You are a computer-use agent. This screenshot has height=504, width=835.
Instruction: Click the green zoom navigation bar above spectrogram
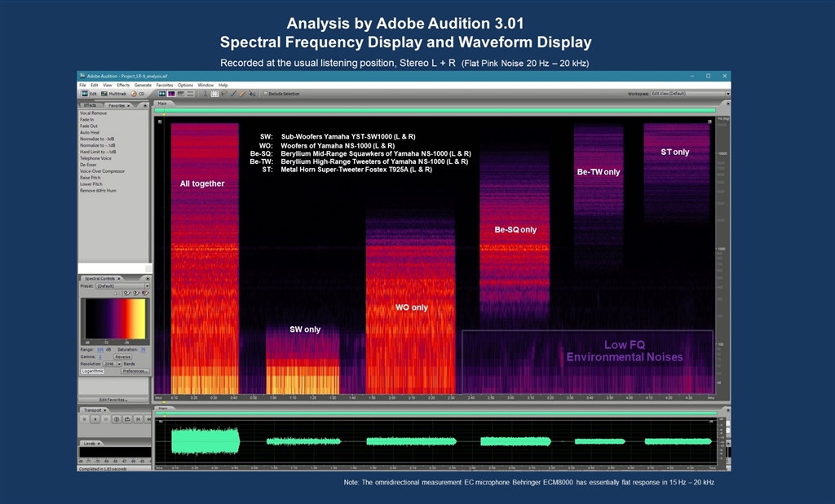435,110
